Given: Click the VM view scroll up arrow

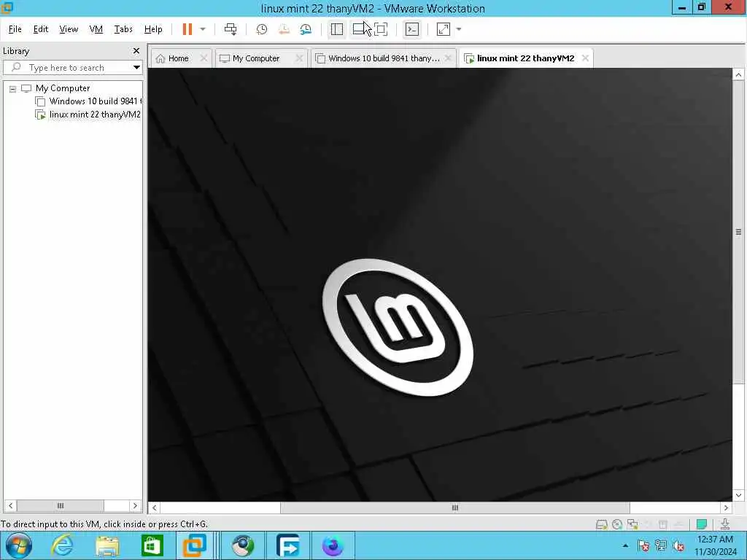Looking at the screenshot, I should [x=738, y=75].
